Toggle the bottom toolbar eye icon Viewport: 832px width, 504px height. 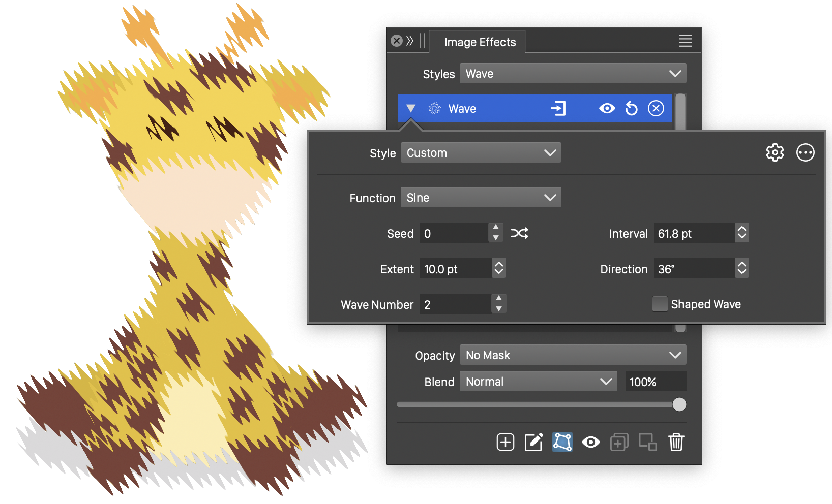[590, 442]
